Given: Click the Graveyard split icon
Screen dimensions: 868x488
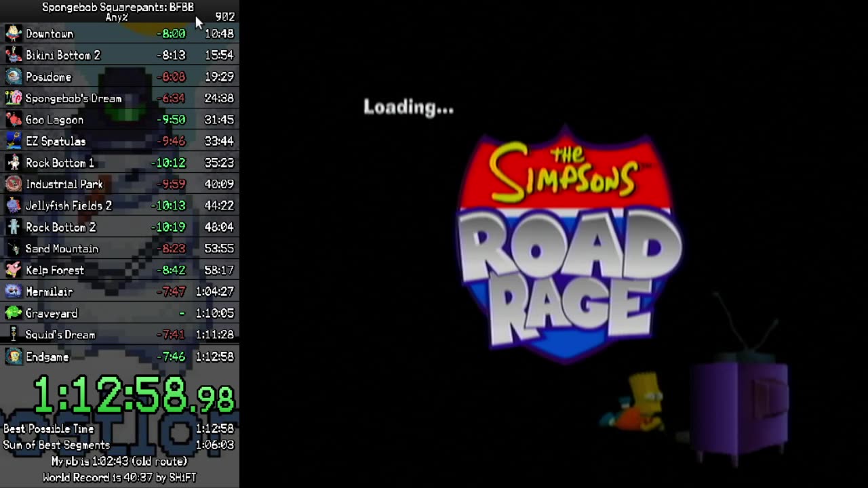Looking at the screenshot, I should (x=14, y=313).
